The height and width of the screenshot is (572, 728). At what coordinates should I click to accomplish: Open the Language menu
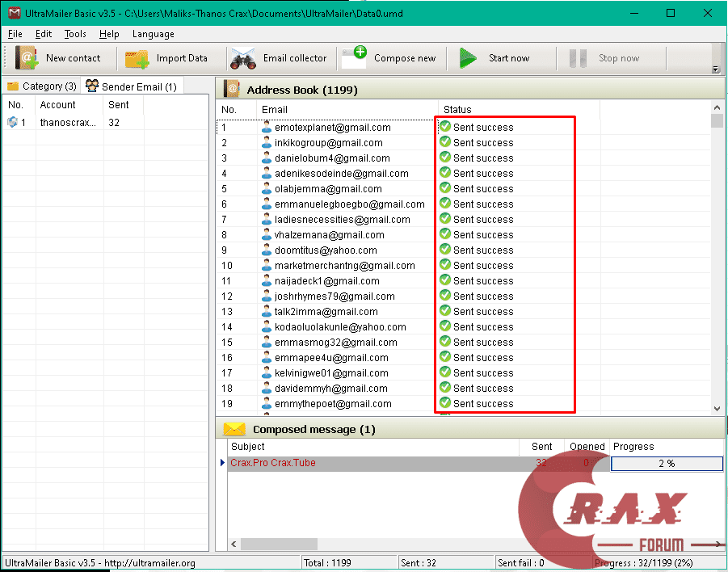(x=153, y=34)
